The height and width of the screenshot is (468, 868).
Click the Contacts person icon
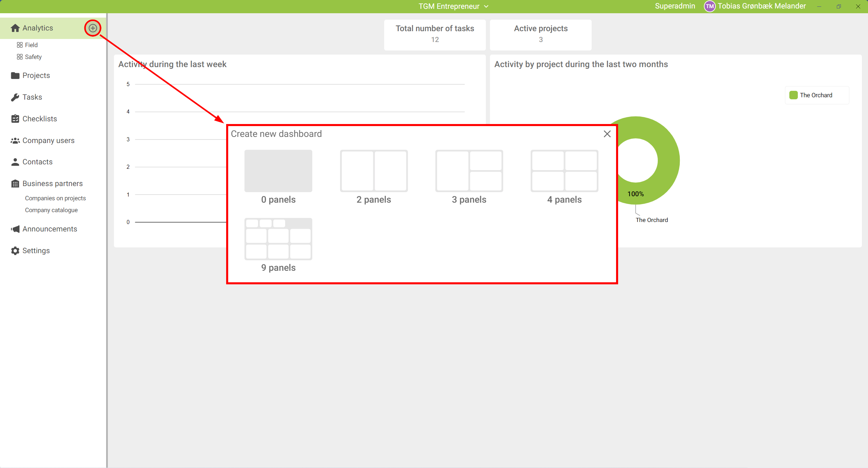pyautogui.click(x=15, y=162)
